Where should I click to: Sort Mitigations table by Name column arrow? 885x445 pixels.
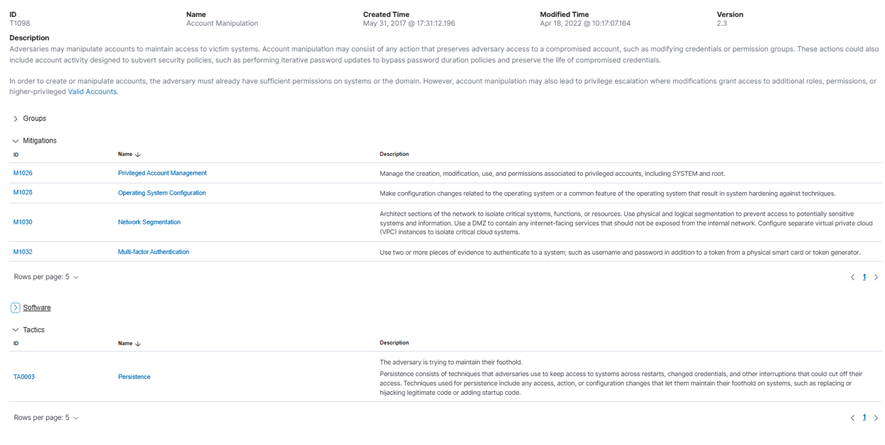(x=137, y=155)
